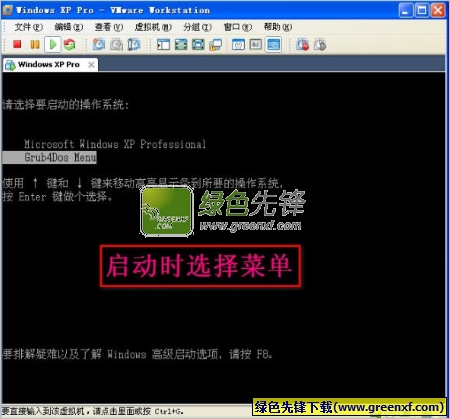Click the locked windows toolbar icon
This screenshot has height=419, width=450.
216,44
